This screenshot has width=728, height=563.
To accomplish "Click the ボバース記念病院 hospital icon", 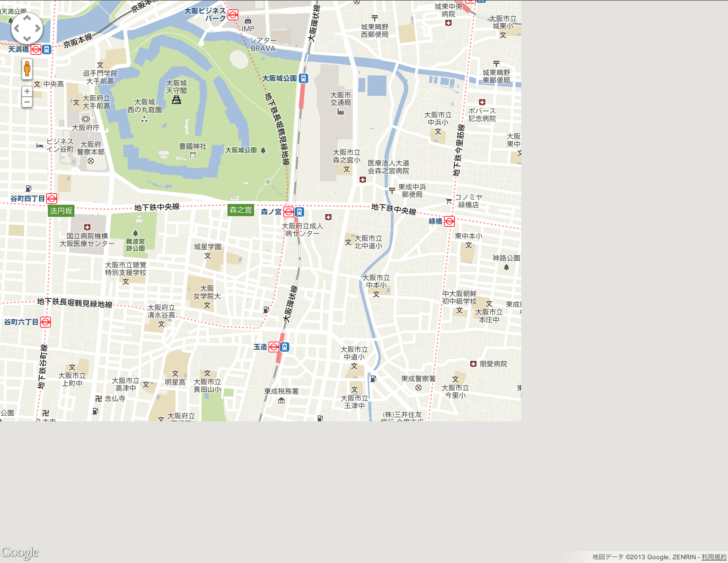I will coord(482,102).
